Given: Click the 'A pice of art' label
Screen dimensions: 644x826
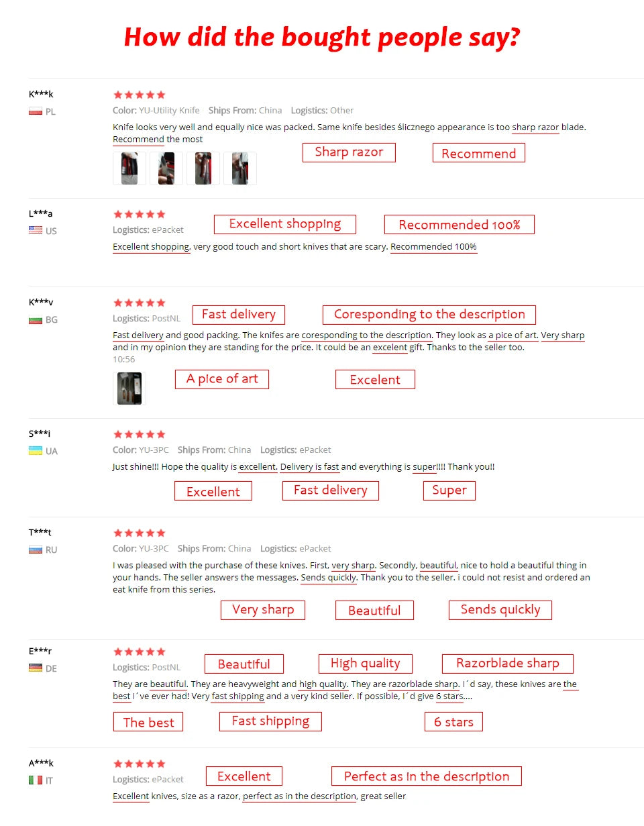Looking at the screenshot, I should click(x=222, y=379).
